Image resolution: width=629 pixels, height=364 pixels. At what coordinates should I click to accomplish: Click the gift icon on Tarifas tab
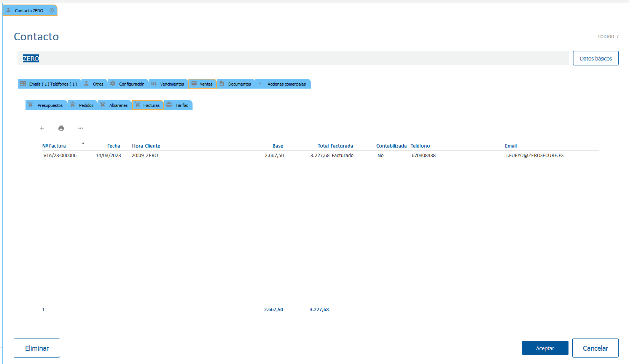(169, 105)
